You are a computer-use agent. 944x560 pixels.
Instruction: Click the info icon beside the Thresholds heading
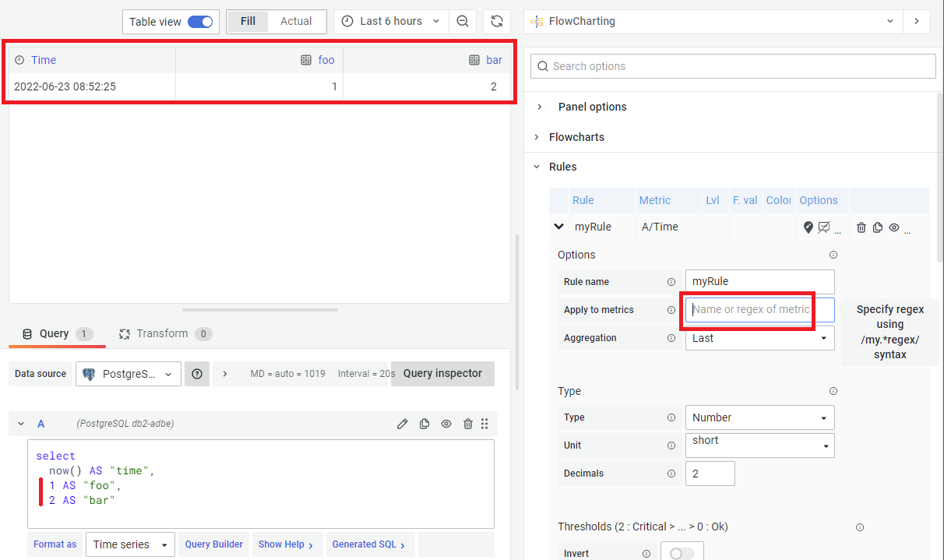click(860, 527)
